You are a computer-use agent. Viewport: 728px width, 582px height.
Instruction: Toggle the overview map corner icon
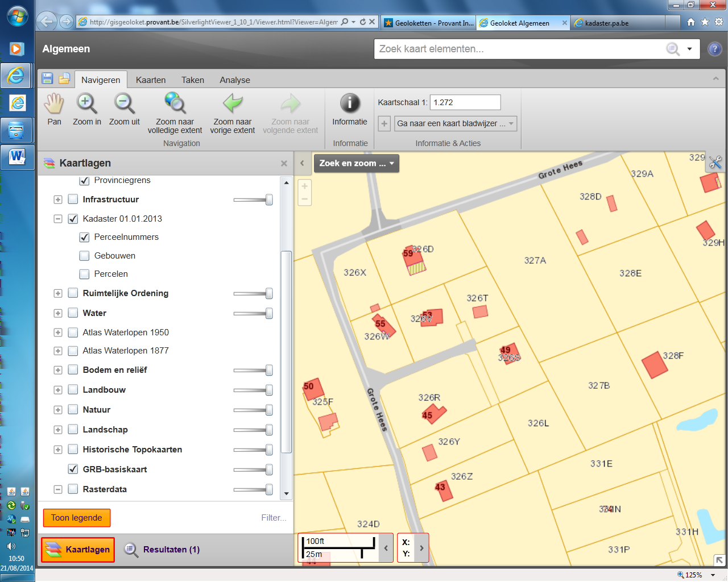point(719,560)
